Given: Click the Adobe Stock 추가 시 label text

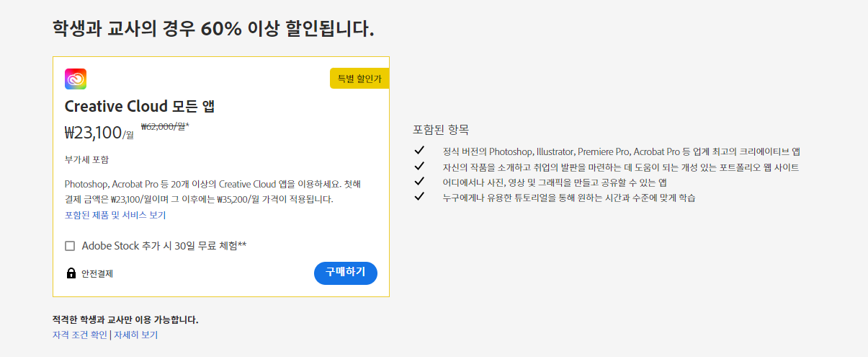Looking at the screenshot, I should click(x=164, y=246).
